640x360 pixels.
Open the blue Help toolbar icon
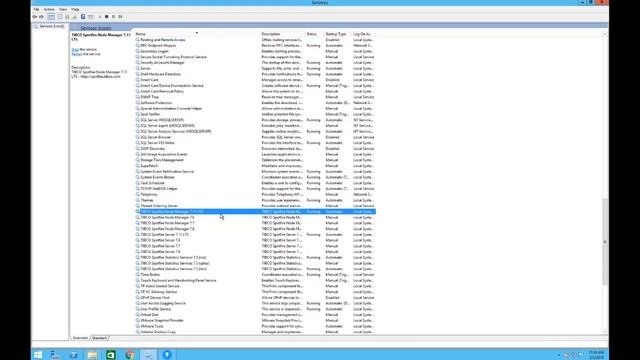(x=83, y=17)
